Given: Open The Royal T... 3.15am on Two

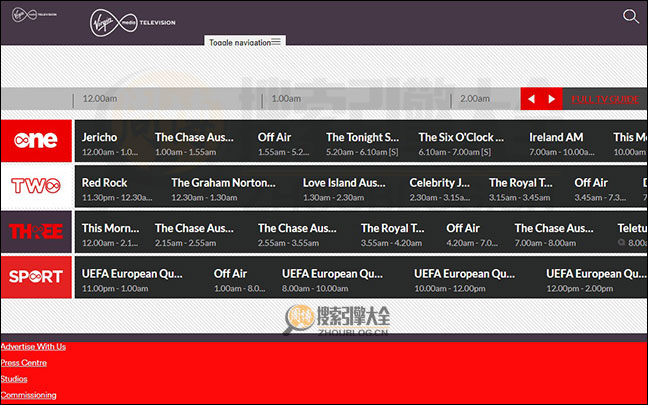Looking at the screenshot, I should coord(521,189).
